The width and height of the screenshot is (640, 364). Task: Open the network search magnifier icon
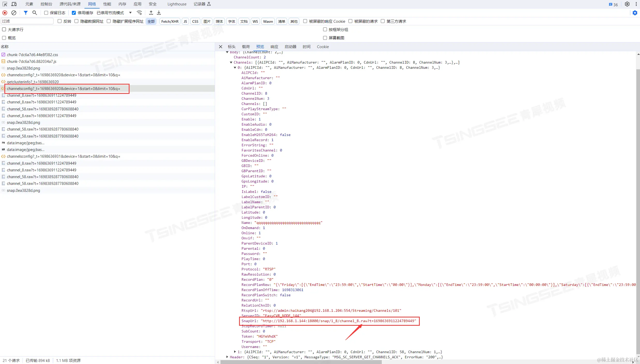point(35,13)
